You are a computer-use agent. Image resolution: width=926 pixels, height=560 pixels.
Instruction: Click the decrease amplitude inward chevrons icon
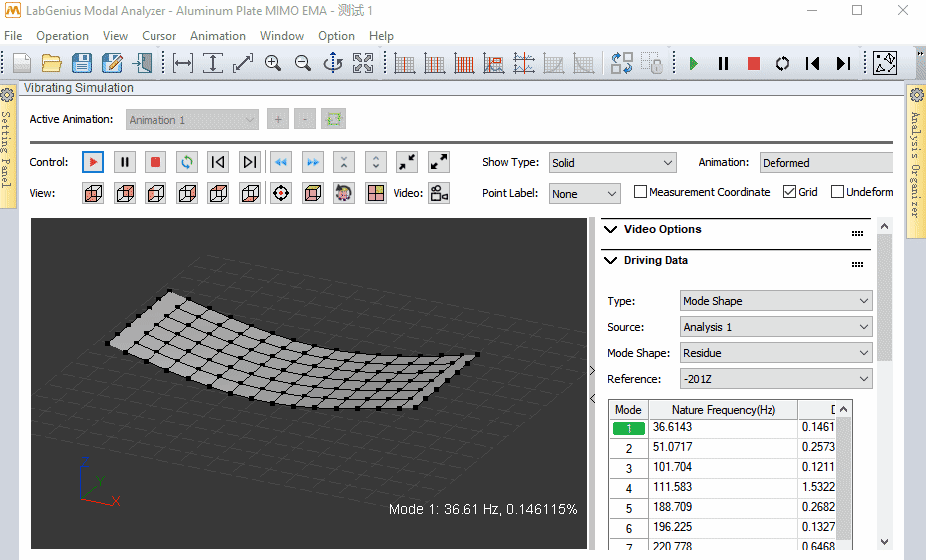click(344, 162)
